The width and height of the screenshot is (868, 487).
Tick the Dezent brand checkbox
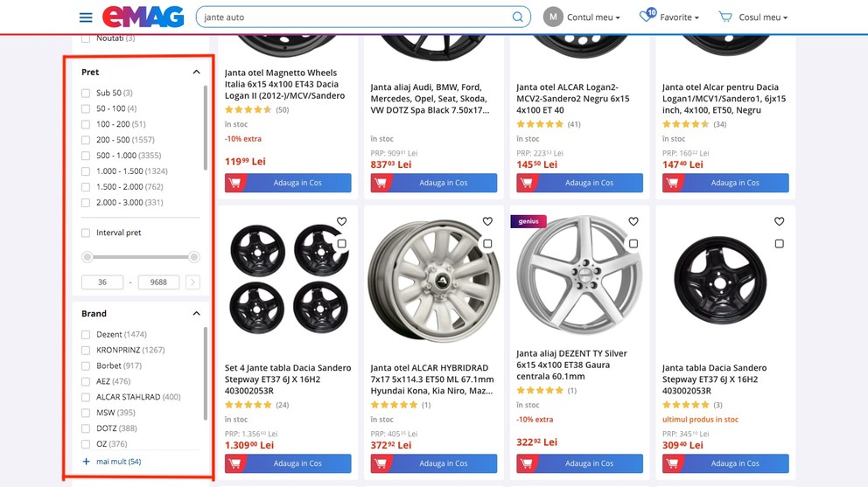(x=85, y=335)
